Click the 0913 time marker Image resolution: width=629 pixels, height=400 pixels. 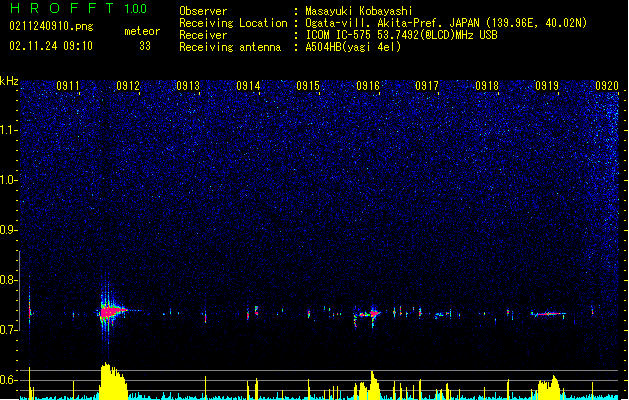188,86
